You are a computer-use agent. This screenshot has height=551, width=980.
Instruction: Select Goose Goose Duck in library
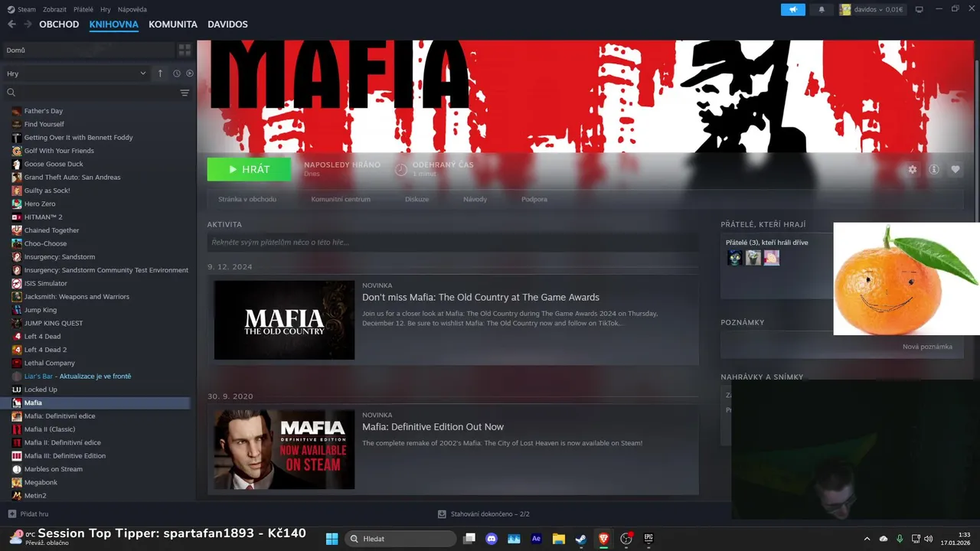pos(54,164)
